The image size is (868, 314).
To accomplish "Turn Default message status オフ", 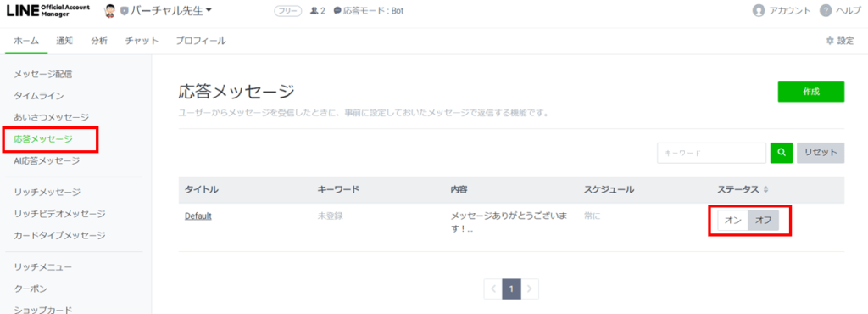I will tap(764, 220).
